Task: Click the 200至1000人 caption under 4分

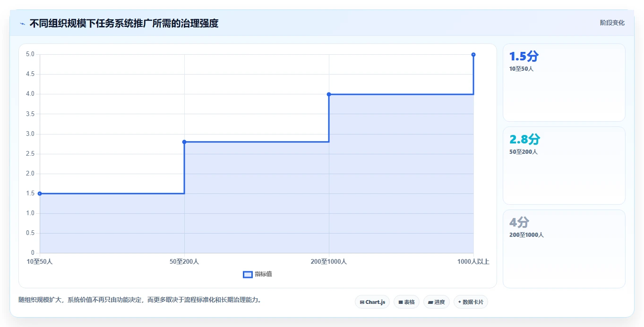Action: 526,235
